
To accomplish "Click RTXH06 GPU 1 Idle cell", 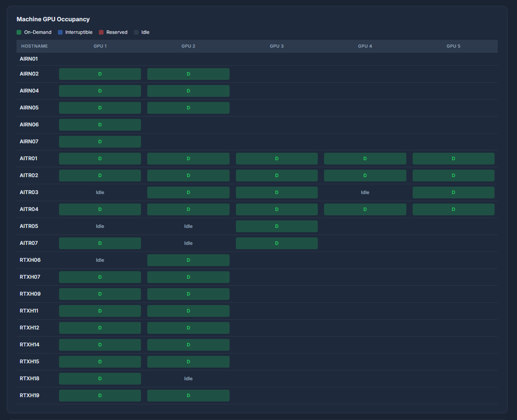I will point(100,260).
